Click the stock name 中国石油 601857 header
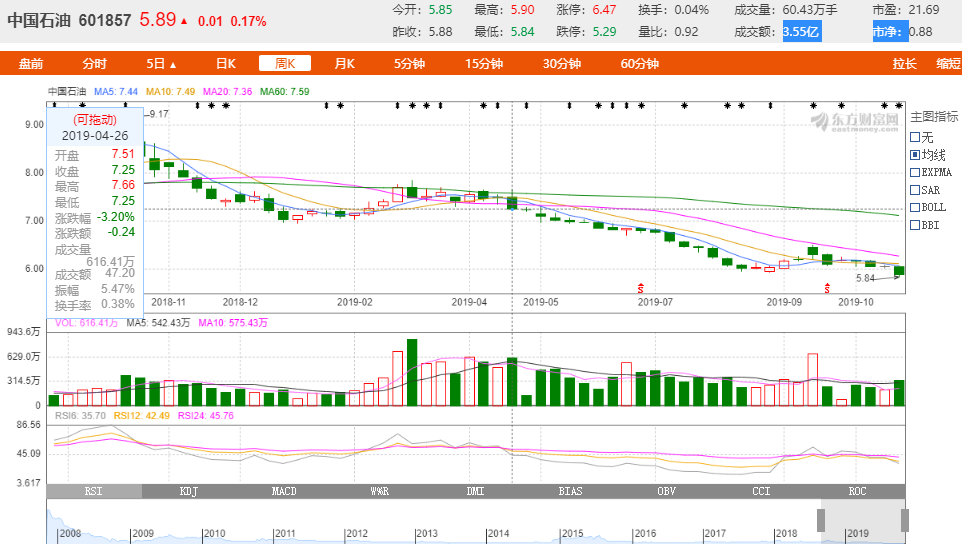 (69, 21)
